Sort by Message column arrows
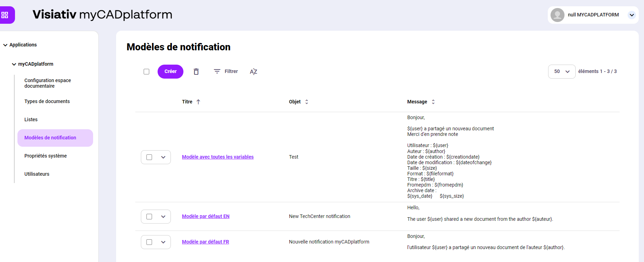The width and height of the screenshot is (644, 262). click(433, 102)
